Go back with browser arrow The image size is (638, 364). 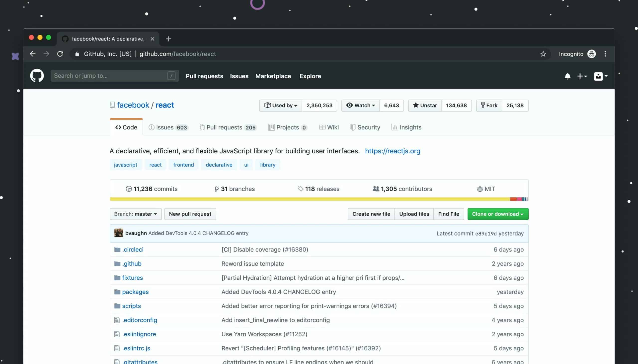pos(33,54)
